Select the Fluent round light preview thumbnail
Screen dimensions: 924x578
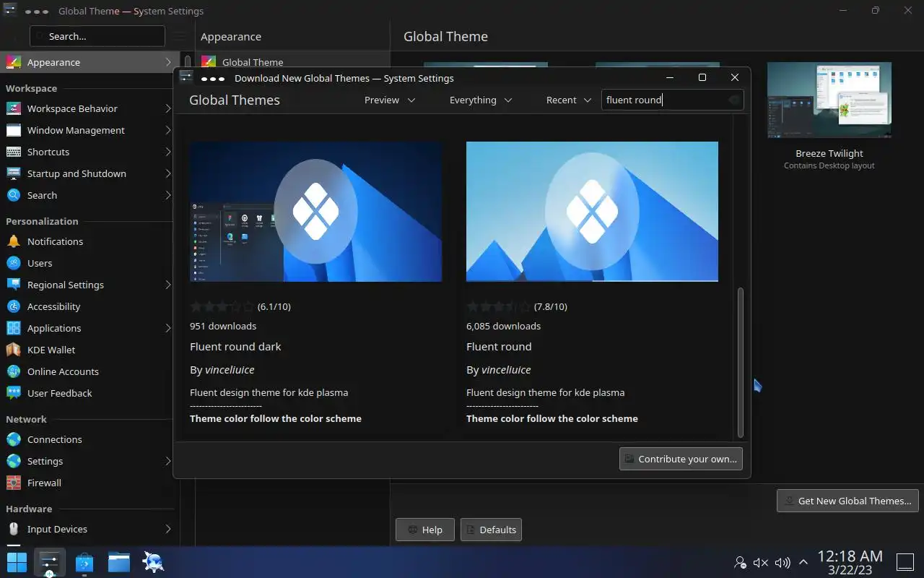pos(592,211)
